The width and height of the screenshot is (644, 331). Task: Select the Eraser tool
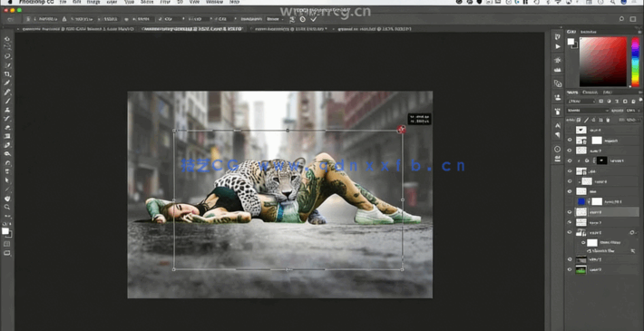[7, 127]
